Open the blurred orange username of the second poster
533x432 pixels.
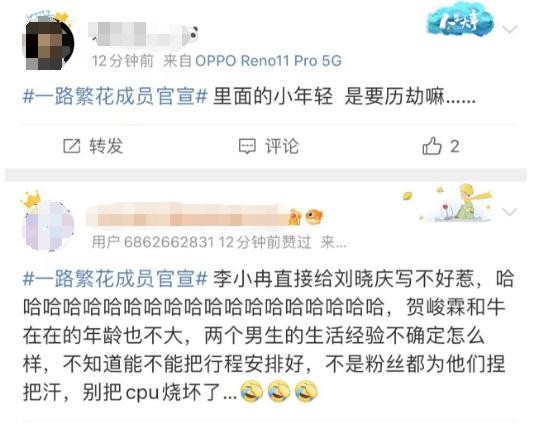click(x=187, y=215)
